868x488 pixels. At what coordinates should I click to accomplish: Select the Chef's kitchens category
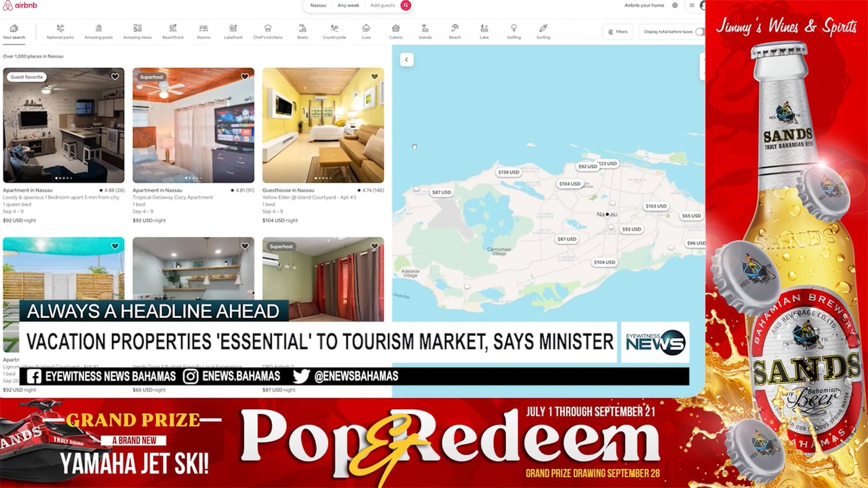coord(268,32)
